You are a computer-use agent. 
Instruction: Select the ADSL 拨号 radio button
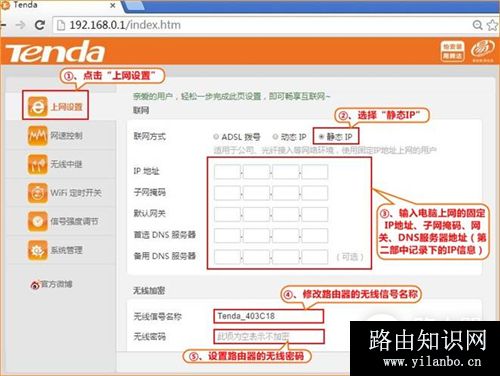[216, 137]
